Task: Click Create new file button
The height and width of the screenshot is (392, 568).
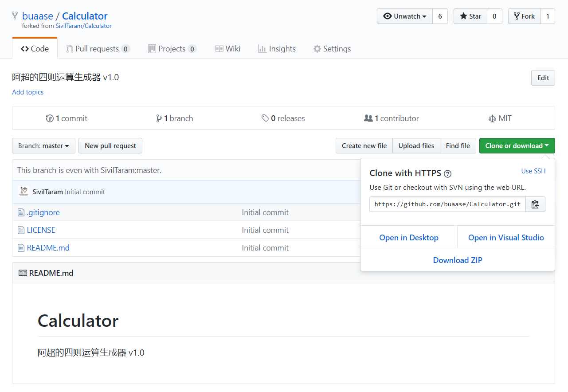Action: pyautogui.click(x=364, y=146)
